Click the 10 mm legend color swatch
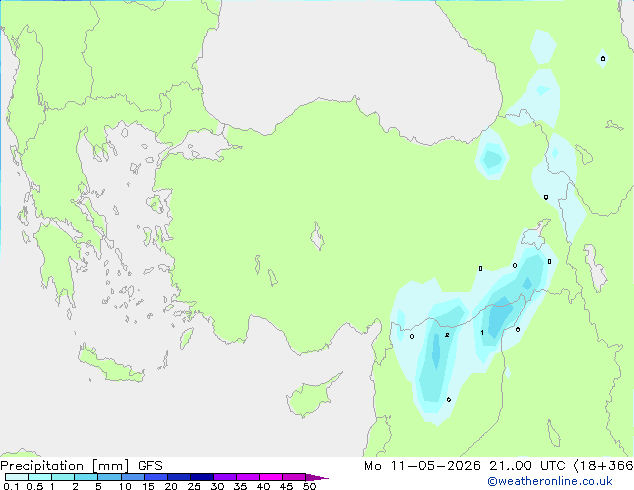The width and height of the screenshot is (634, 490). [x=133, y=477]
